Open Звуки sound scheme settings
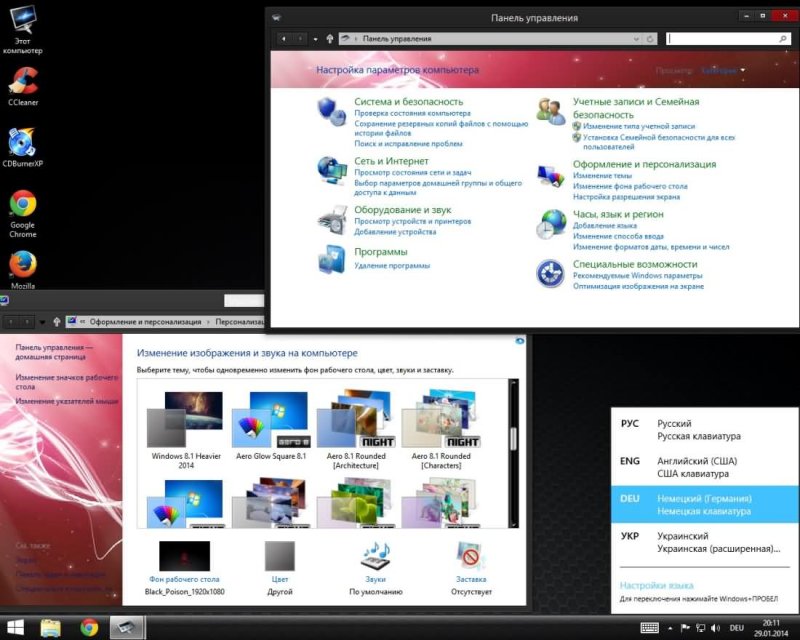This screenshot has height=640, width=800. tap(376, 568)
